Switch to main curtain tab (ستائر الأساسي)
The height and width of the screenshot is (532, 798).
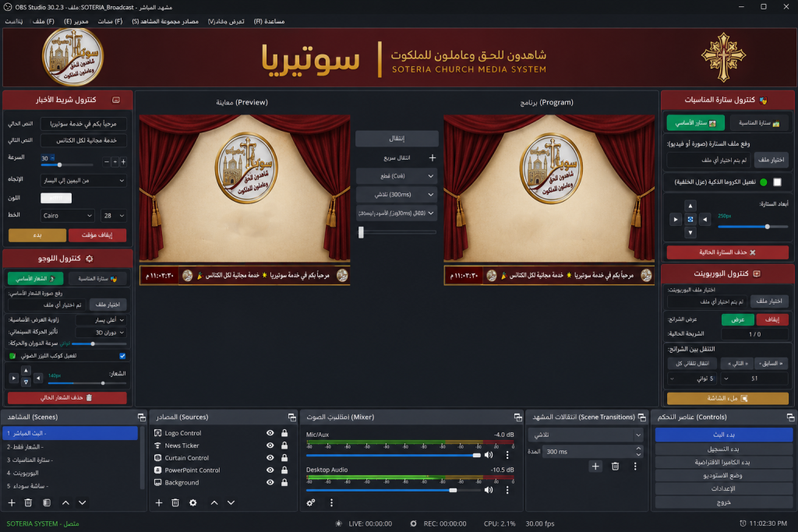[695, 123]
